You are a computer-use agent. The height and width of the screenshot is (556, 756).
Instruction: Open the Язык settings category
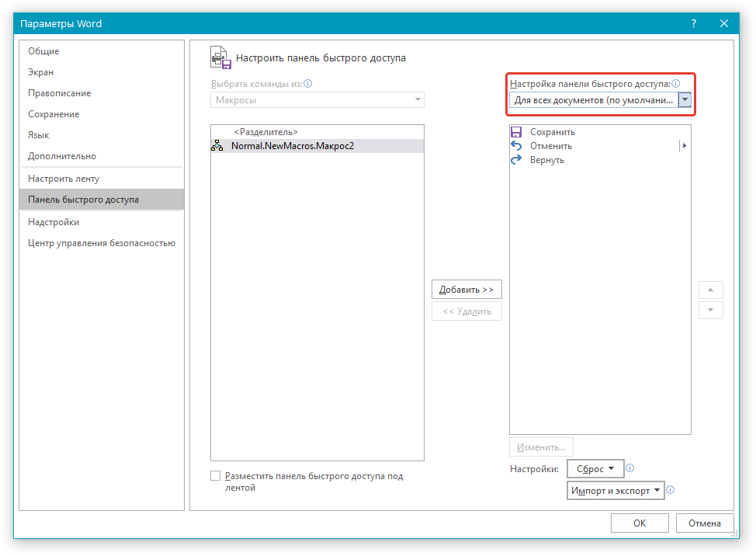[x=101, y=135]
